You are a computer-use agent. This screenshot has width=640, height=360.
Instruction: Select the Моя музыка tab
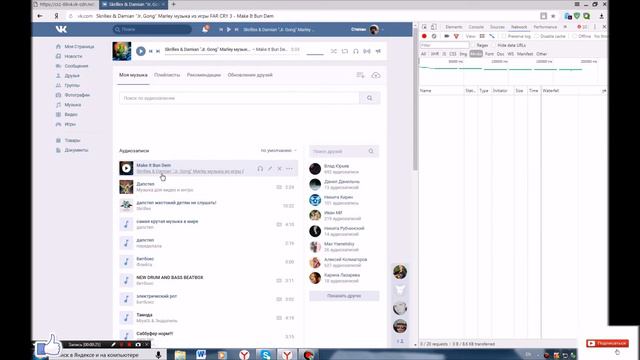(x=133, y=75)
